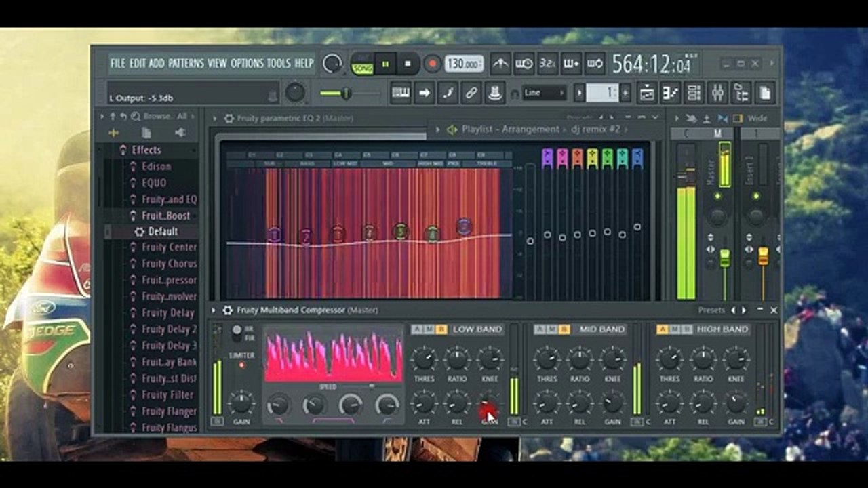The height and width of the screenshot is (488, 868).
Task: Click the tempo field showing 130.000
Action: pos(464,64)
